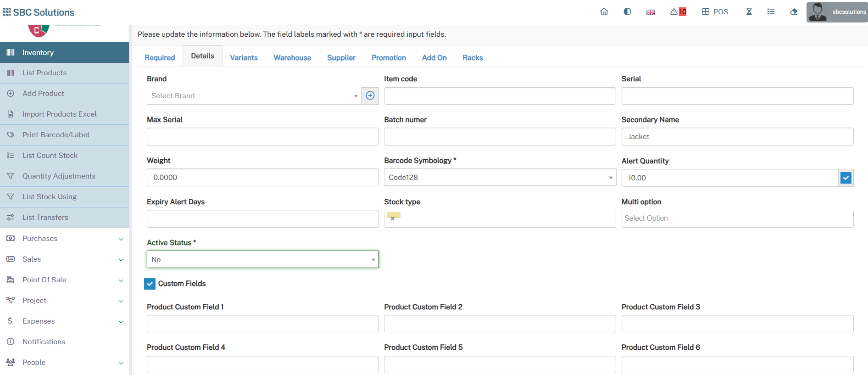The width and height of the screenshot is (868, 375).
Task: Expand the Purchases sidebar menu
Action: tap(64, 239)
